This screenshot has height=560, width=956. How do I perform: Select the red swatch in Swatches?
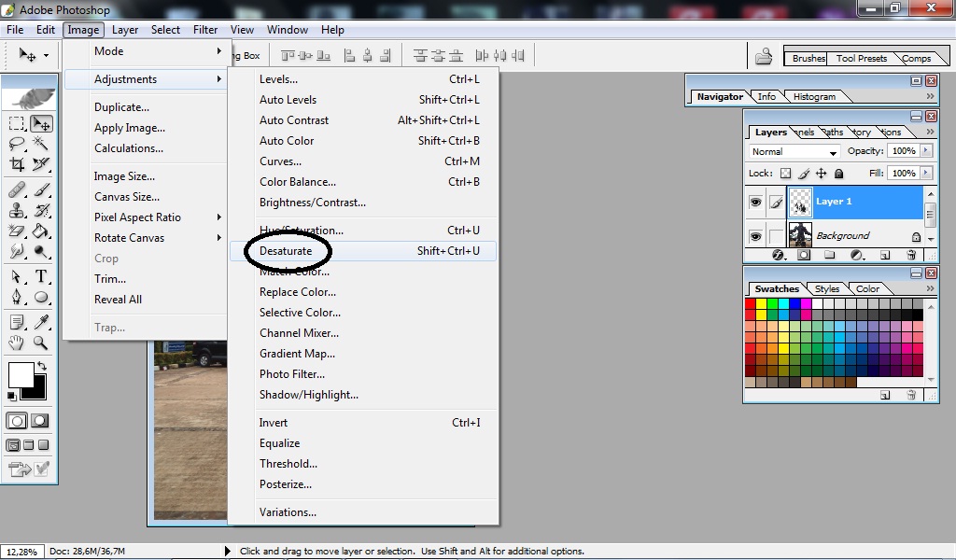coord(751,303)
